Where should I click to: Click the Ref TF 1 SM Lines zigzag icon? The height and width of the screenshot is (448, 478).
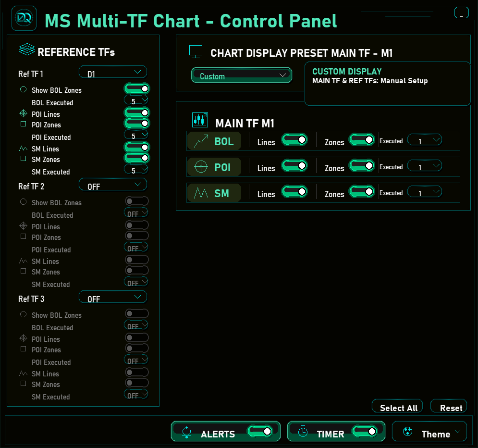pos(23,149)
